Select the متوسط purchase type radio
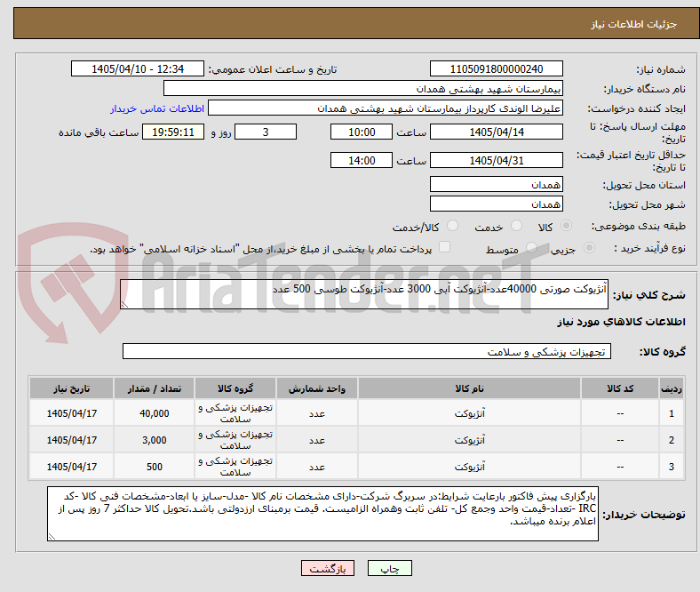The width and height of the screenshot is (700, 592). [532, 247]
